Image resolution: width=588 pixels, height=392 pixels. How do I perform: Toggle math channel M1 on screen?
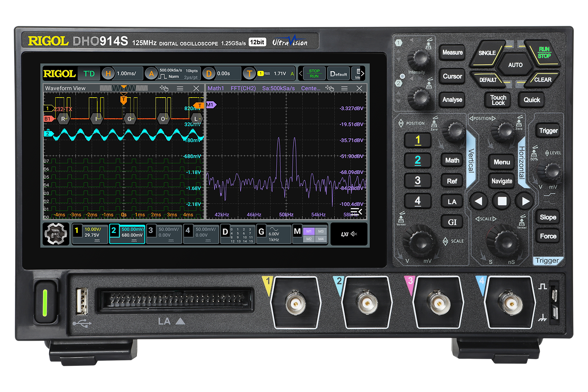coord(309,231)
